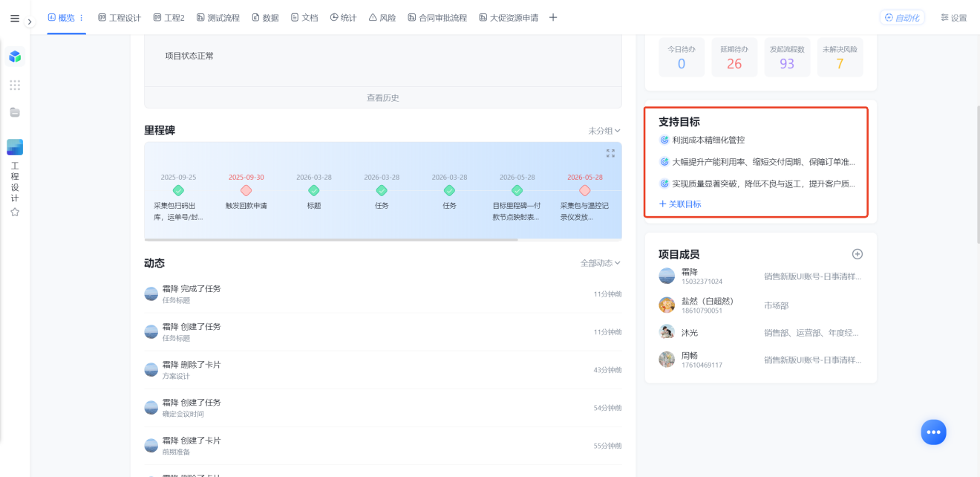
Task: Switch to the 工程2 tab
Action: tap(169, 18)
